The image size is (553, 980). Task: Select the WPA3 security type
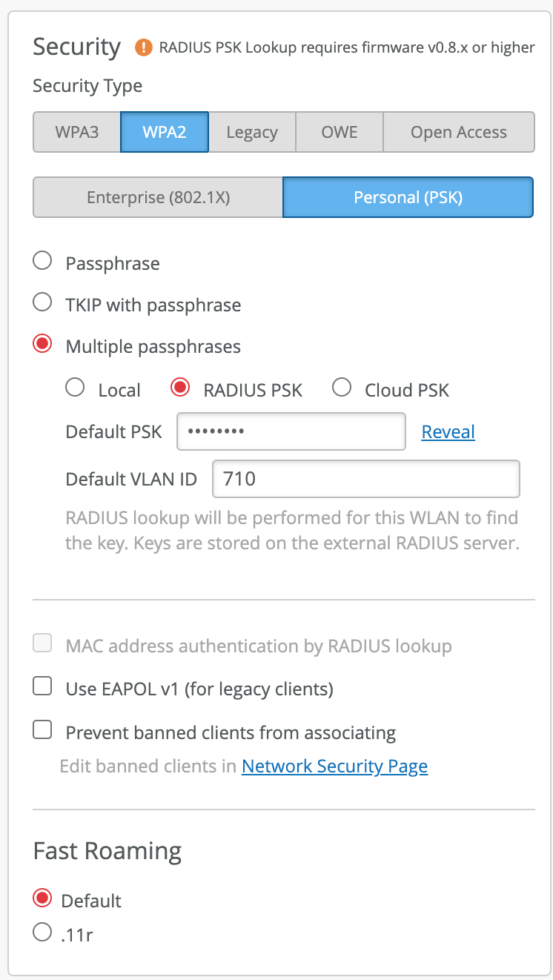(x=77, y=133)
